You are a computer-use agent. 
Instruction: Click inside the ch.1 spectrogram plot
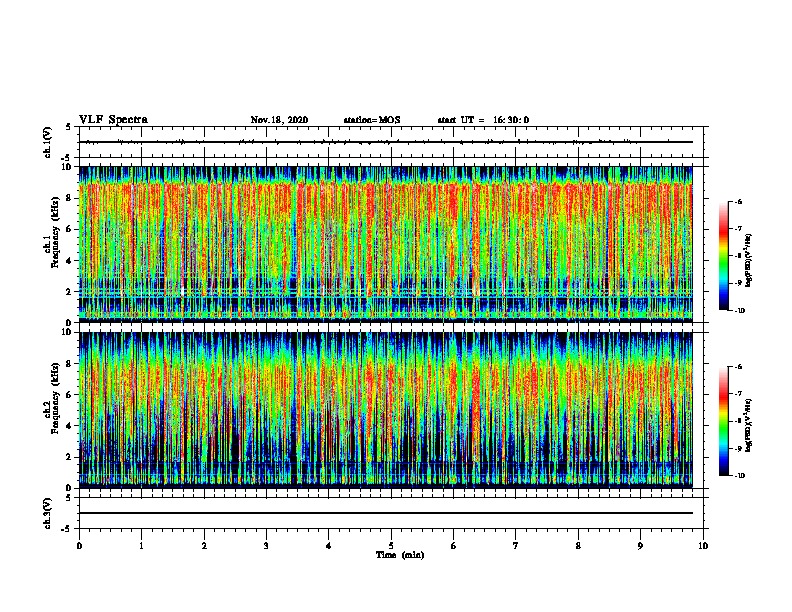[x=386, y=244]
